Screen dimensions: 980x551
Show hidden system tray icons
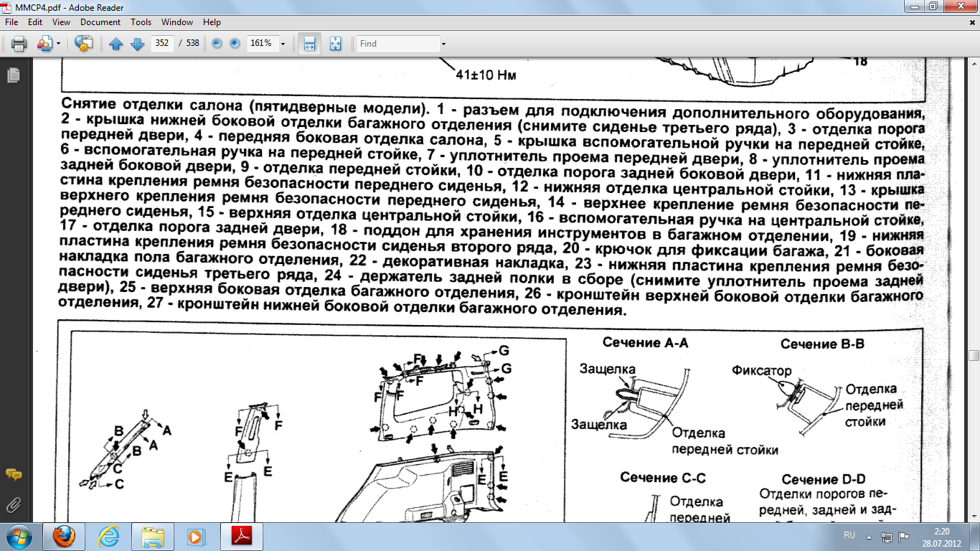[x=870, y=536]
